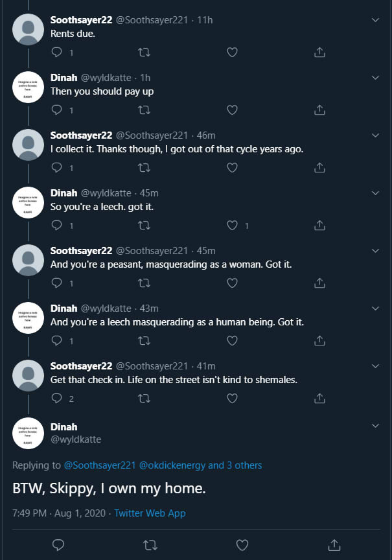Share "And you're a peasant" tweet

pos(319,283)
